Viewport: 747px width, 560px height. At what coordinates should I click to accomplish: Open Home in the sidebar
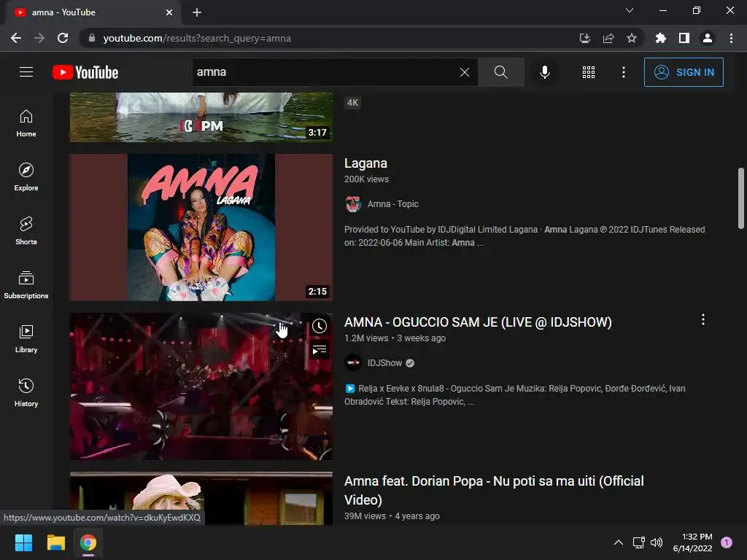[x=26, y=123]
